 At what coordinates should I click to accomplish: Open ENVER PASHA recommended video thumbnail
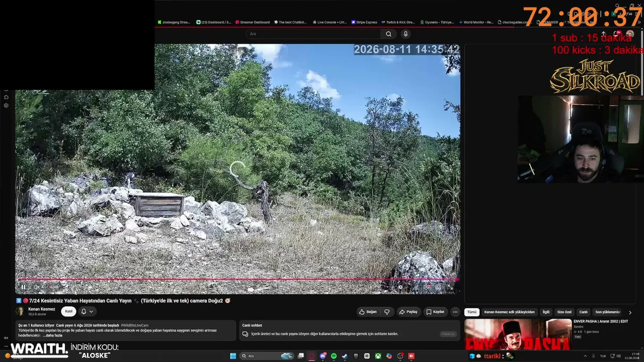coord(518,334)
